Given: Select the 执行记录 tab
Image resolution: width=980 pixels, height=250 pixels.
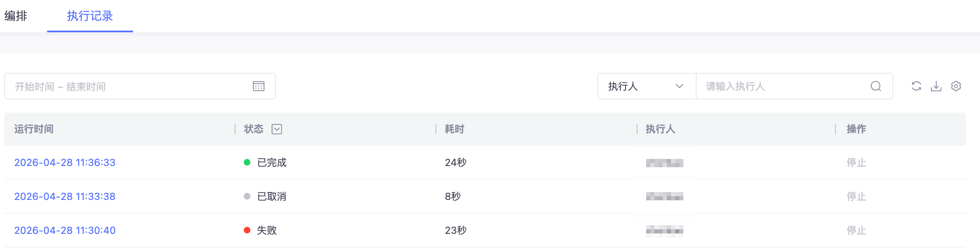Looking at the screenshot, I should (x=90, y=16).
